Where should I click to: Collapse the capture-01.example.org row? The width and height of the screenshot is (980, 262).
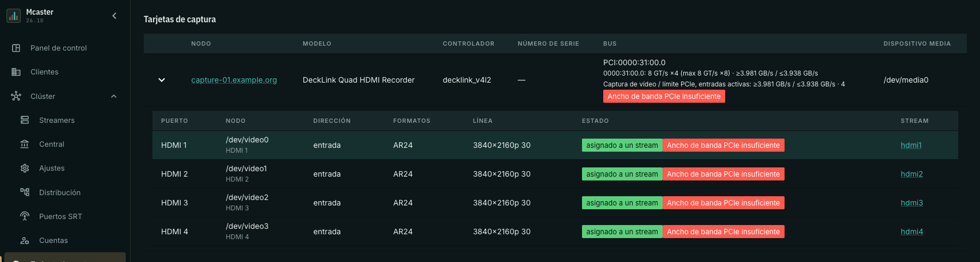(162, 80)
